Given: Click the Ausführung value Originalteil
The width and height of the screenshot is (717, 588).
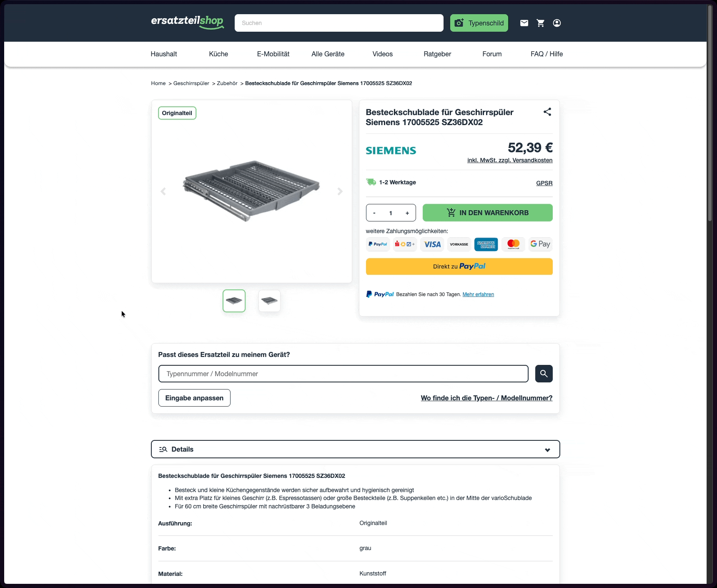Looking at the screenshot, I should coord(373,523).
